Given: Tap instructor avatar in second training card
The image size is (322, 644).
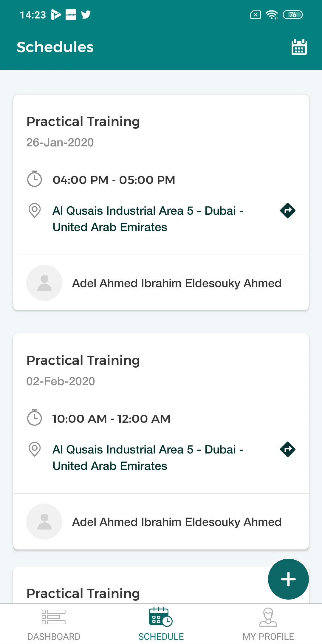Looking at the screenshot, I should 44,521.
